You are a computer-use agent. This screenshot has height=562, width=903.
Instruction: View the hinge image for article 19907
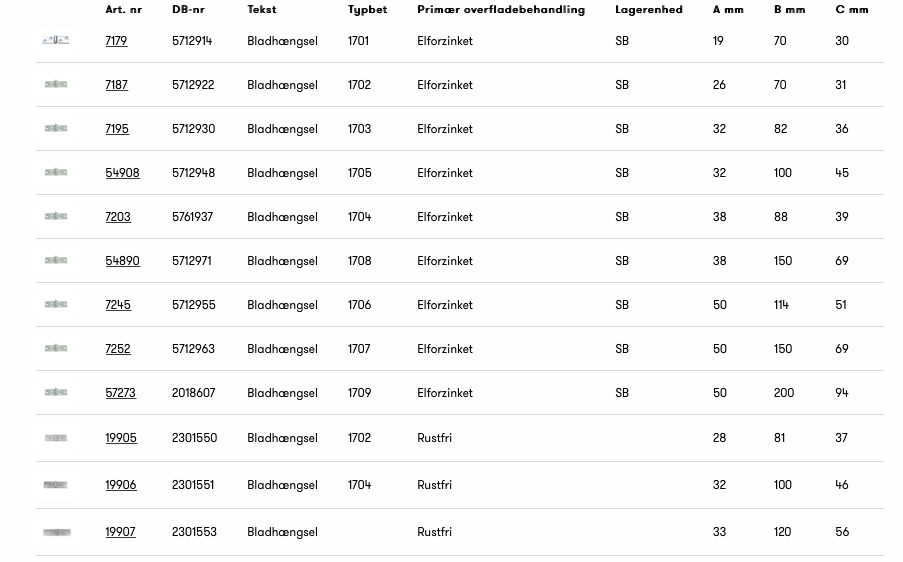[57, 532]
